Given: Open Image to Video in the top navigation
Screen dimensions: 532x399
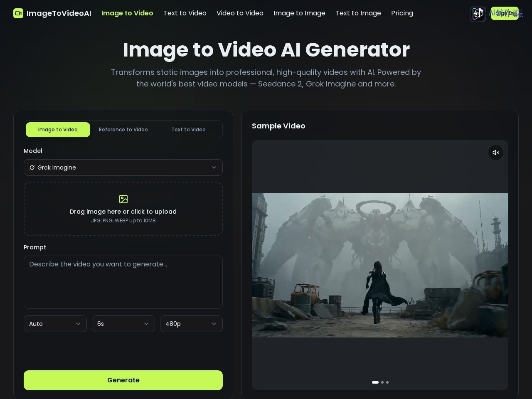Looking at the screenshot, I should pyautogui.click(x=127, y=13).
